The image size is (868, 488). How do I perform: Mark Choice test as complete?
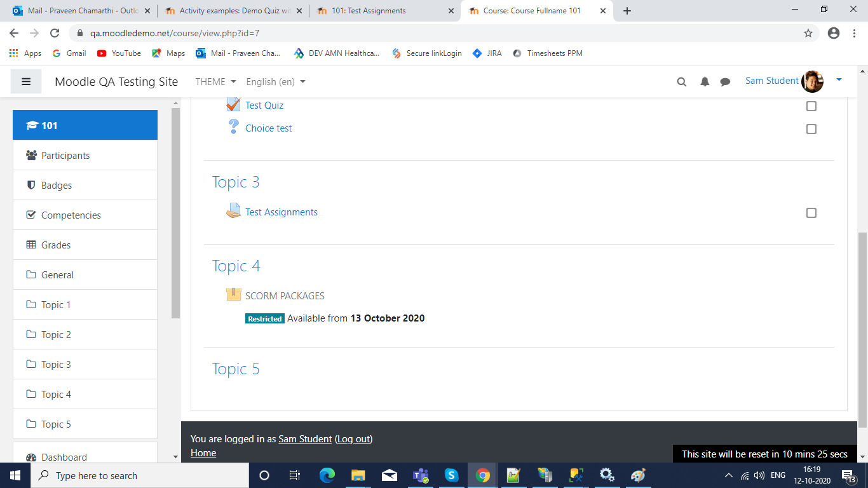pyautogui.click(x=811, y=129)
